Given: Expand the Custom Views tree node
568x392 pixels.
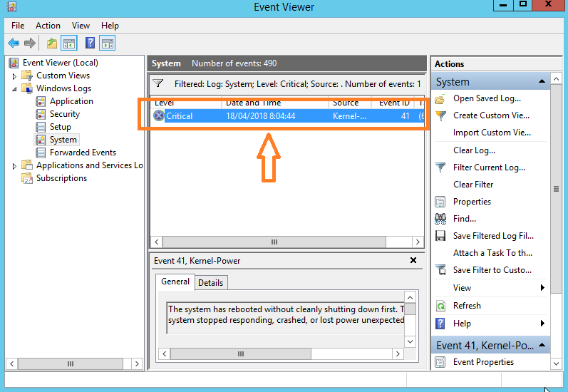Looking at the screenshot, I should (14, 76).
